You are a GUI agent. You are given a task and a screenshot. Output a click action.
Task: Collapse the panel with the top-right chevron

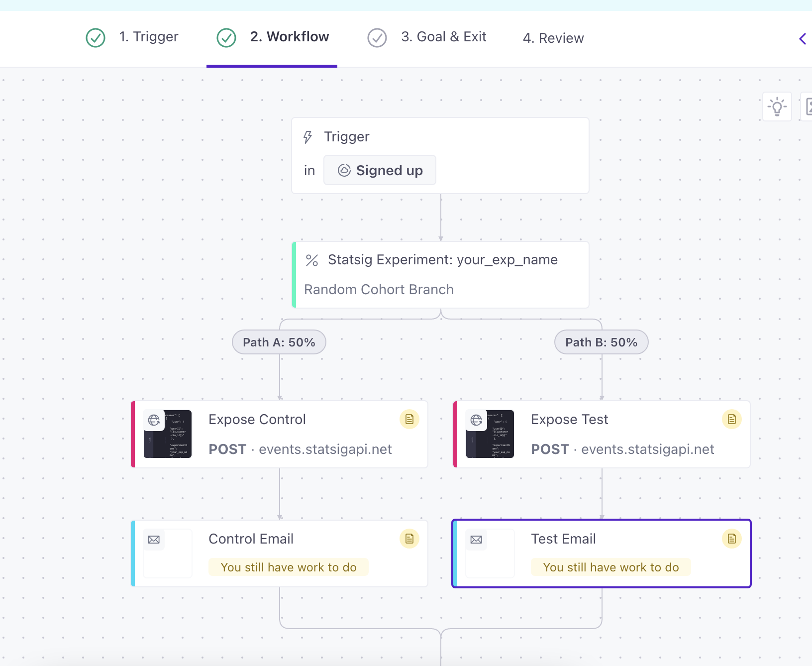click(803, 38)
